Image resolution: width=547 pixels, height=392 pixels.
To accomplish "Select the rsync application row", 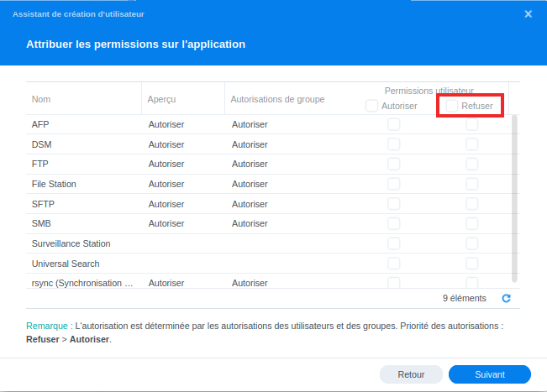I will click(x=82, y=283).
